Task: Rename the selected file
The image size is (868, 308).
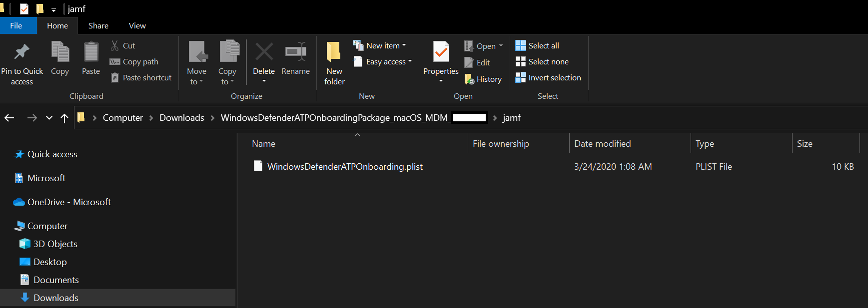Action: click(x=296, y=58)
